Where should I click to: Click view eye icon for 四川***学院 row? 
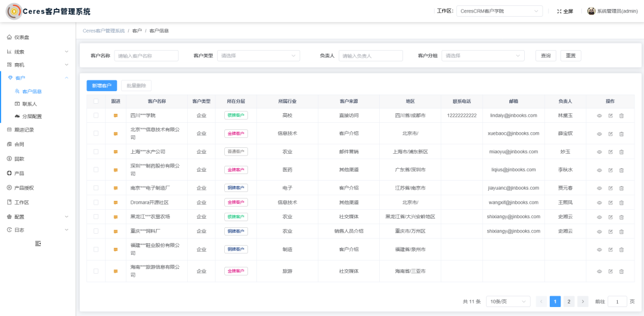pos(599,116)
